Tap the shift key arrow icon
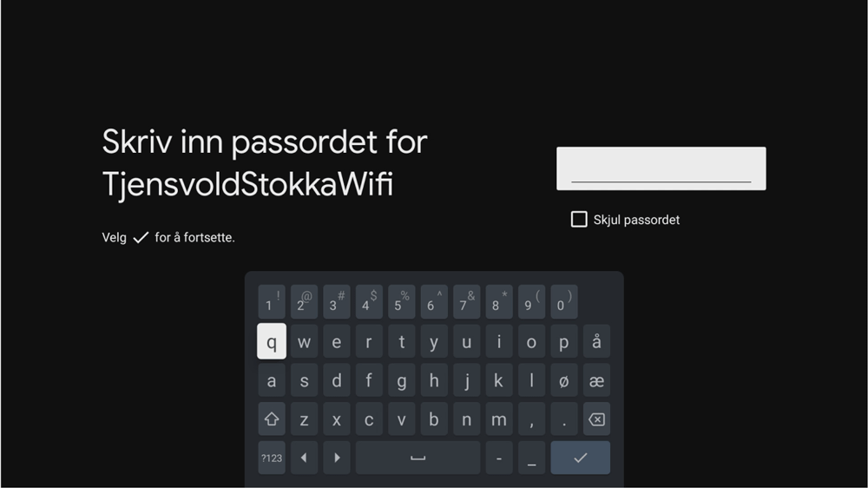 (271, 419)
